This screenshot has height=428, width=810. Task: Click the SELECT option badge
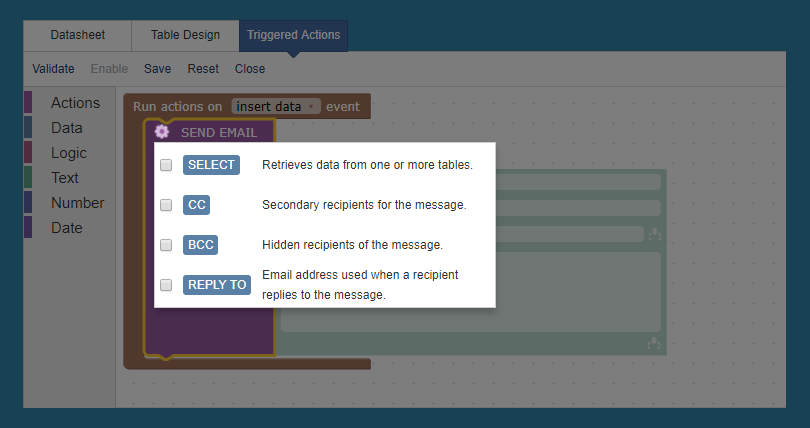pos(211,165)
